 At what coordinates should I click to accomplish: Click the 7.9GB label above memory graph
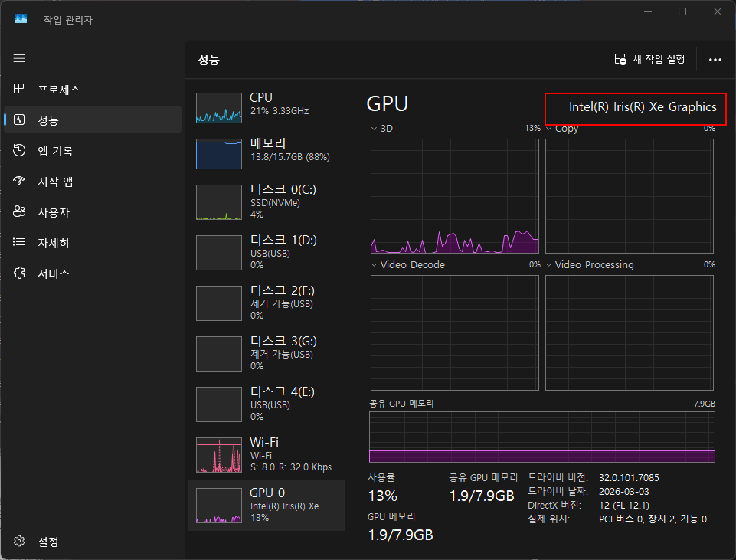coord(704,404)
